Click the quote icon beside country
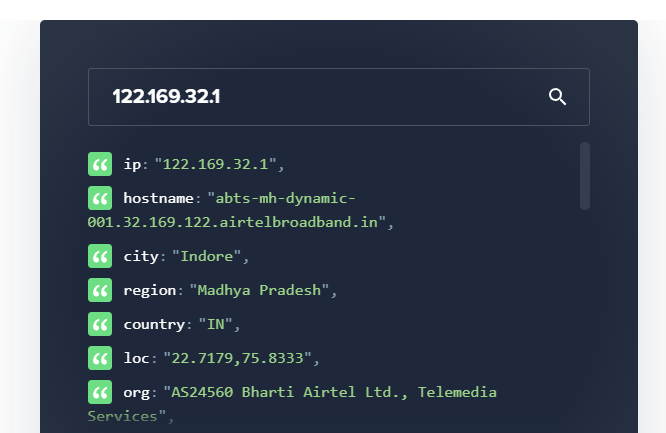Image resolution: width=666 pixels, height=433 pixels. point(100,324)
